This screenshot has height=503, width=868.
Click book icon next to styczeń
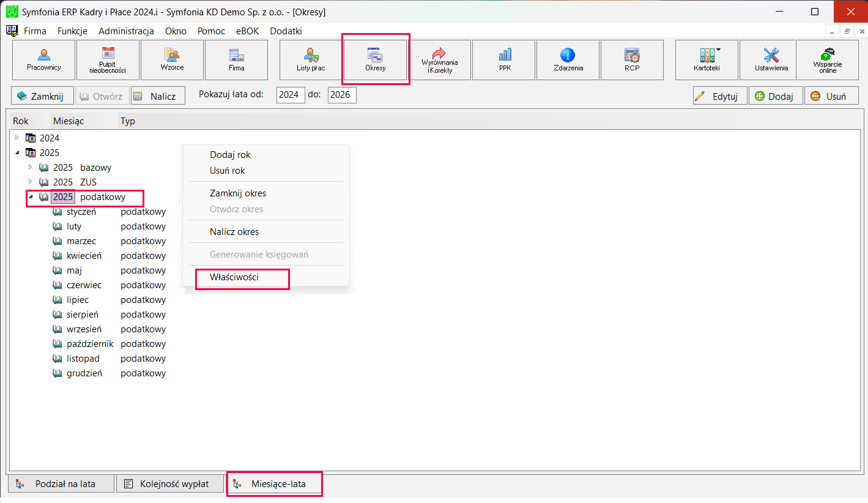(x=57, y=212)
